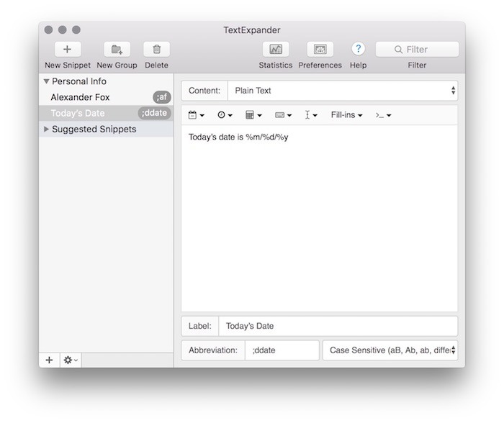Click the ;af abbreviation badge

click(162, 97)
